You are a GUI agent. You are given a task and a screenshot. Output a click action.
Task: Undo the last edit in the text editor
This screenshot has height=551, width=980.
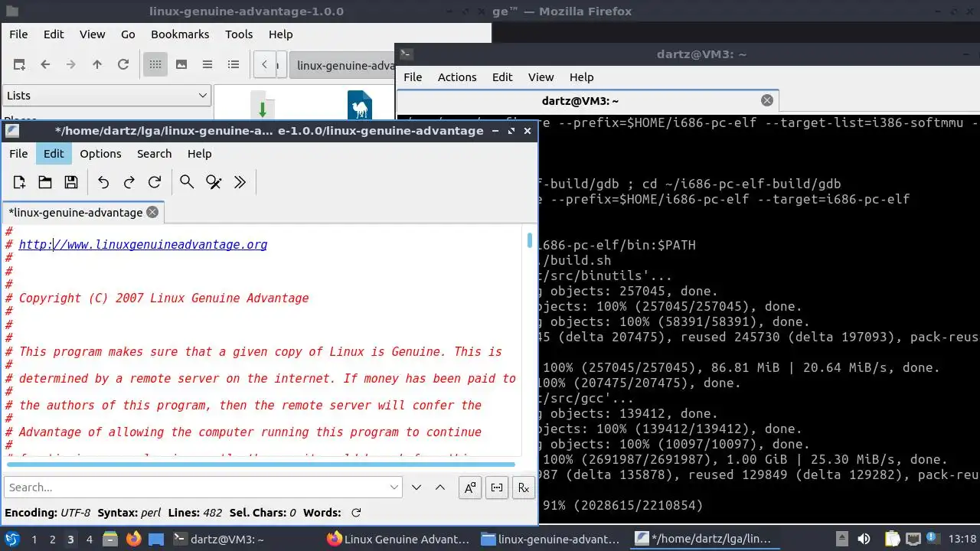click(x=103, y=182)
